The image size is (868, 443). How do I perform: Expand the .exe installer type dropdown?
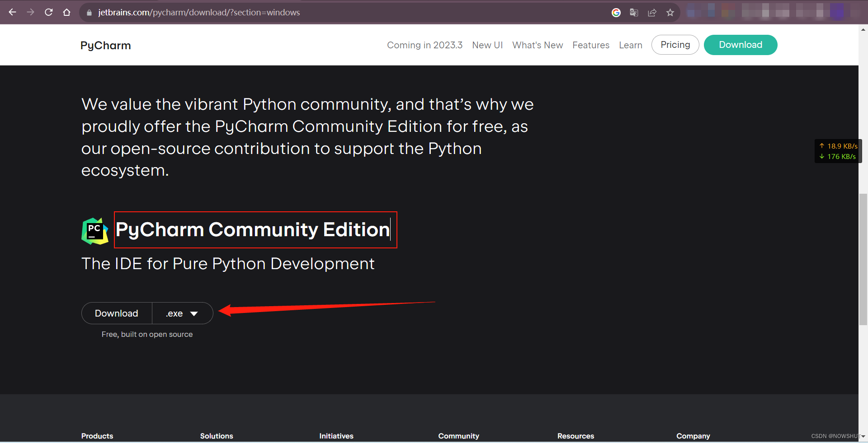click(x=182, y=313)
